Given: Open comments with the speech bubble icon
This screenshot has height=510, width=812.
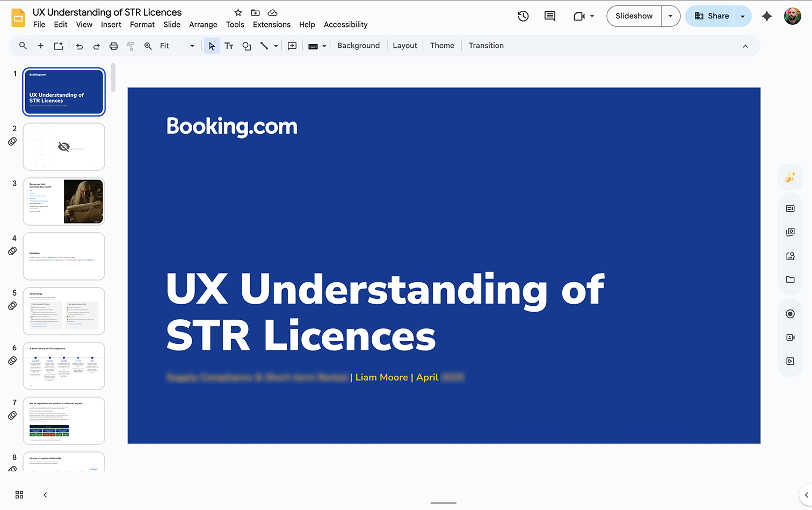Looking at the screenshot, I should pos(549,16).
